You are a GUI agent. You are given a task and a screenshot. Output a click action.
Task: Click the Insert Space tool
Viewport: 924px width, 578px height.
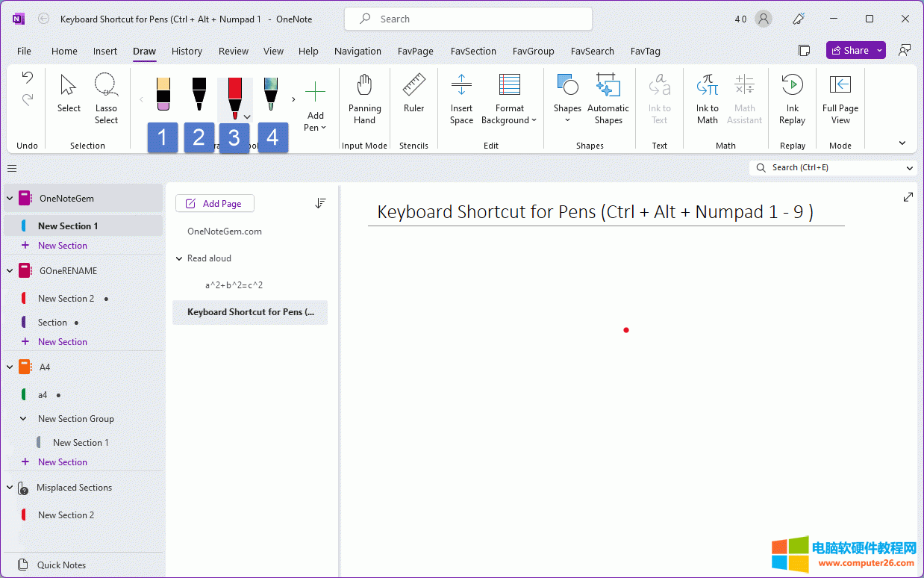click(461, 99)
